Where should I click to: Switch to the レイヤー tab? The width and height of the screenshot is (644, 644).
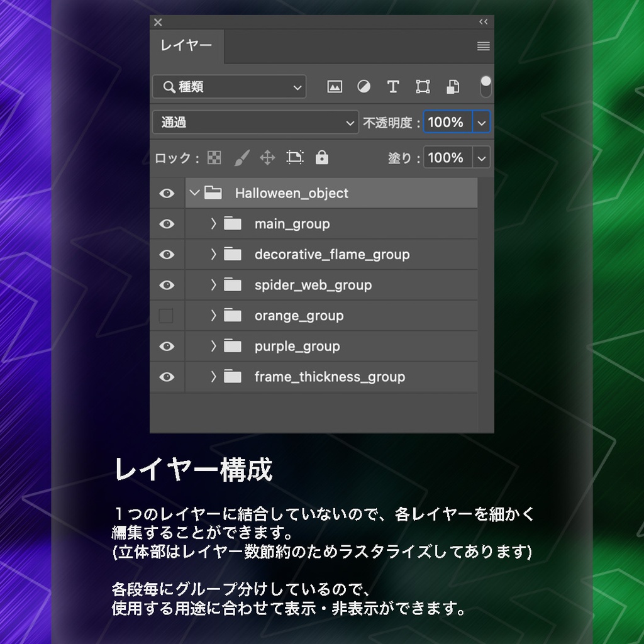tap(186, 45)
